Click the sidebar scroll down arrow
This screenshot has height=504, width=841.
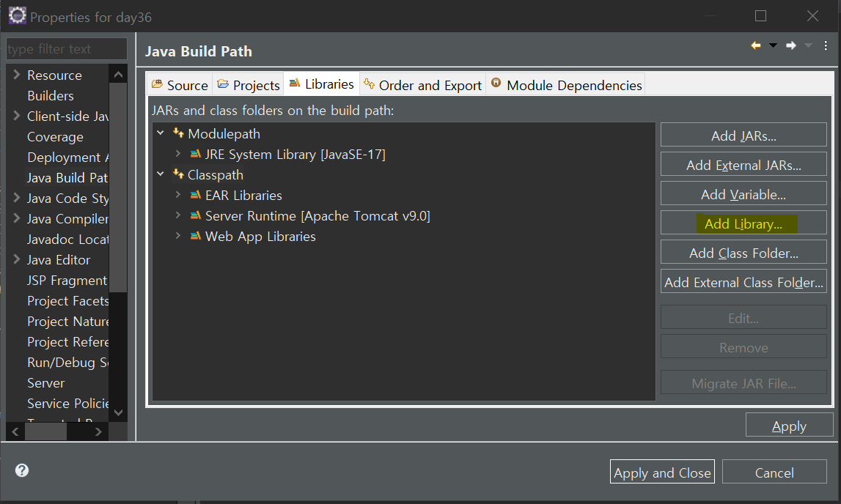[x=118, y=412]
